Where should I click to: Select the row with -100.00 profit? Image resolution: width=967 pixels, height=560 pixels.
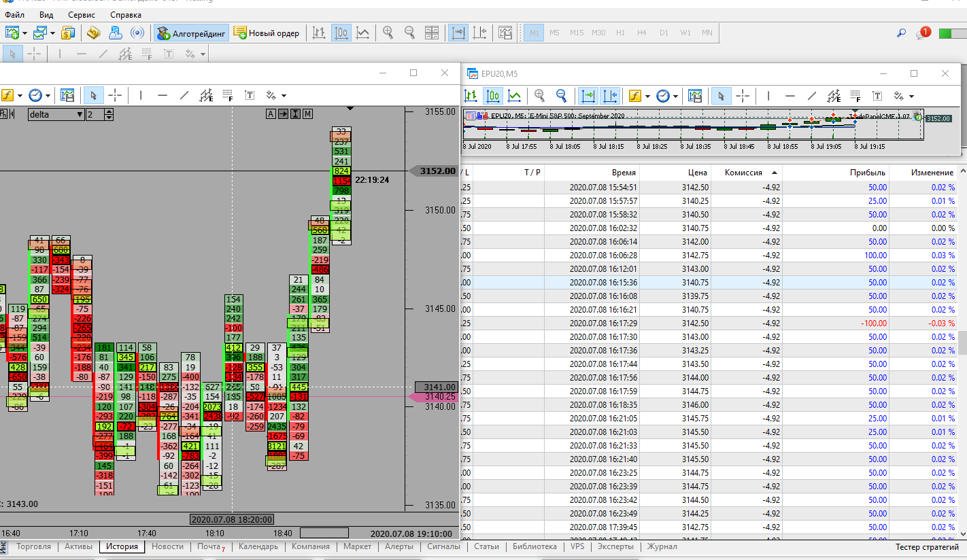872,323
